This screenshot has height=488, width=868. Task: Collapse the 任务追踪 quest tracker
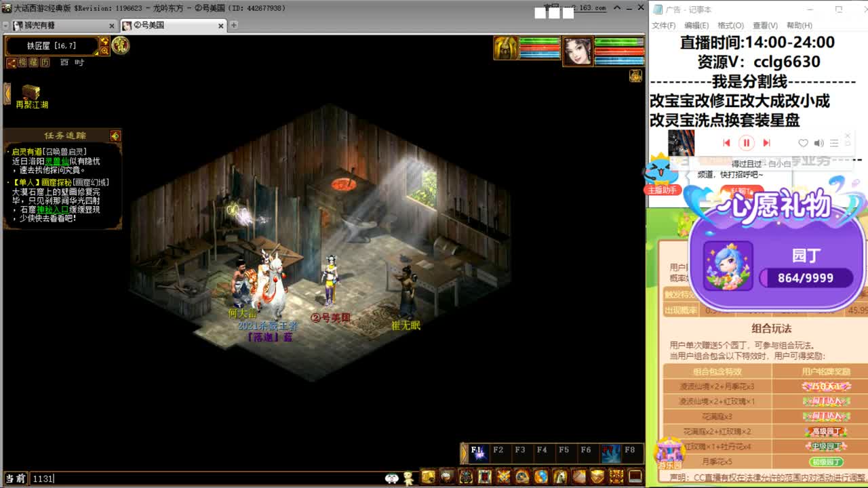click(115, 136)
